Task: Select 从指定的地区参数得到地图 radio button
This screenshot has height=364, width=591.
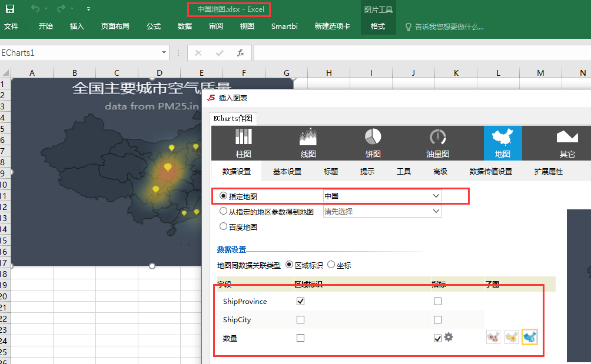Action: click(x=223, y=211)
